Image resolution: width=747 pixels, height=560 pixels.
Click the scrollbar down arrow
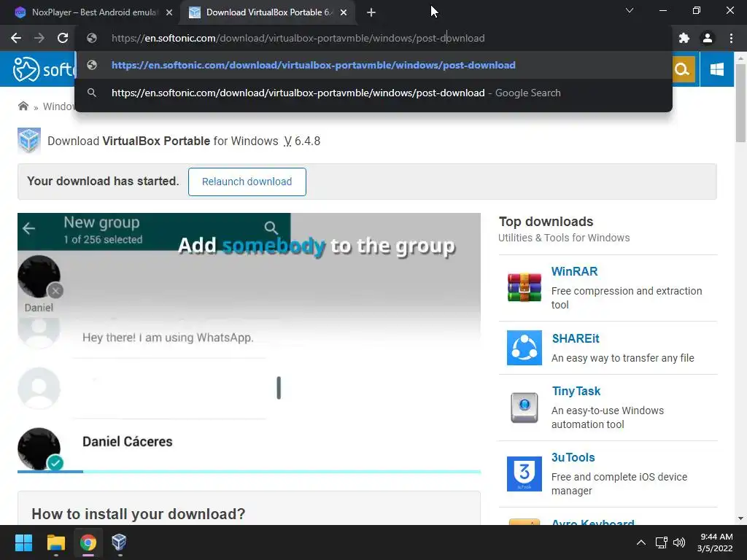(x=740, y=518)
